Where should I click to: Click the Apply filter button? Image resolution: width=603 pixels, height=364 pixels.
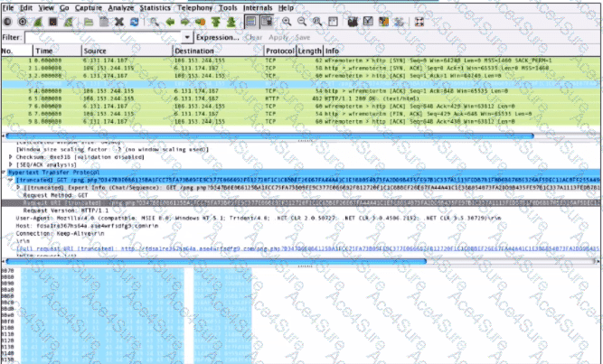(278, 38)
